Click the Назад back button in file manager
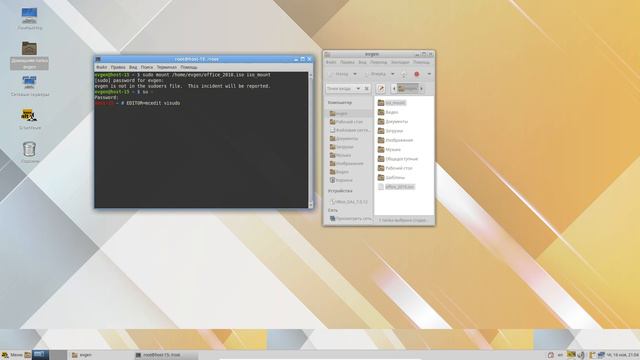 click(x=339, y=74)
